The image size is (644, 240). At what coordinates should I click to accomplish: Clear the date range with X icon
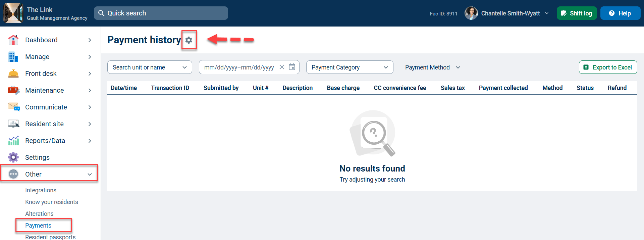coord(282,67)
